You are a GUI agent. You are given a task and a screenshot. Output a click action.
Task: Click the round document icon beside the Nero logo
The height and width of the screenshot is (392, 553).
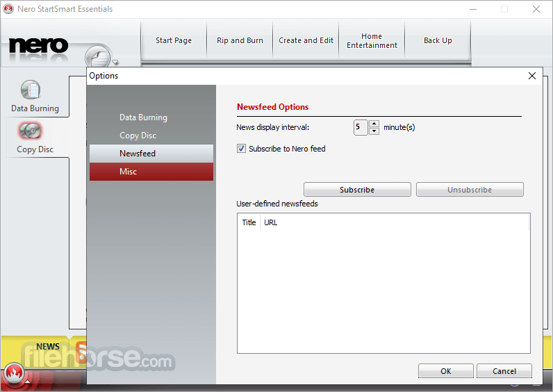[98, 56]
